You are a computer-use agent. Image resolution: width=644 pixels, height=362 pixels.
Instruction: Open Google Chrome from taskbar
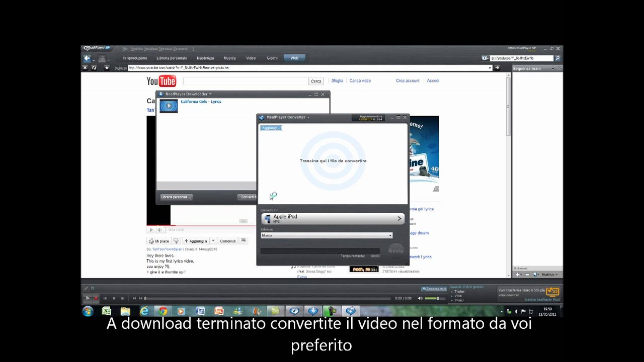pyautogui.click(x=163, y=311)
